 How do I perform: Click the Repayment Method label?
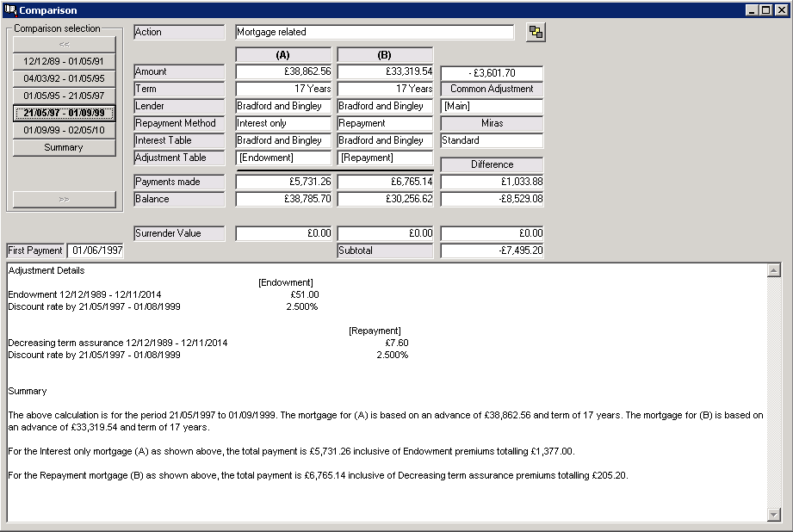pos(179,123)
